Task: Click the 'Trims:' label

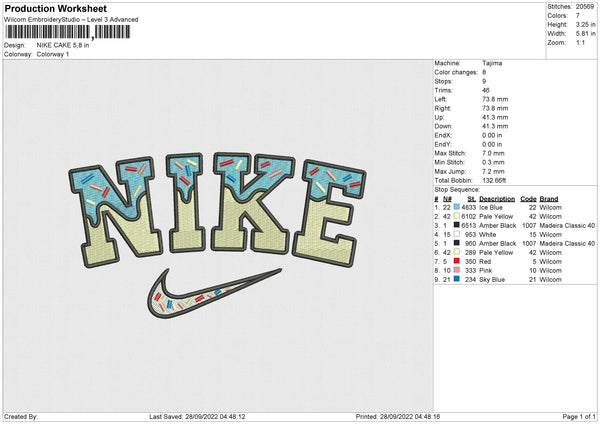Action: [x=443, y=90]
